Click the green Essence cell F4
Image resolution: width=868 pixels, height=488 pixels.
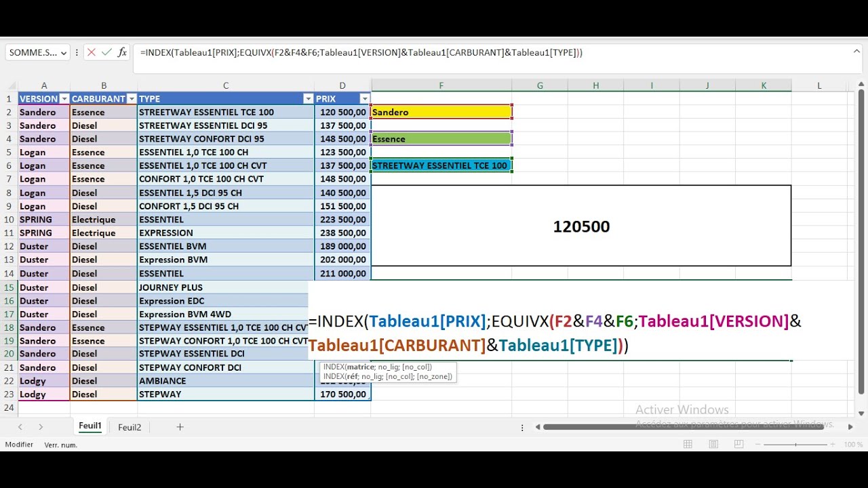click(441, 139)
